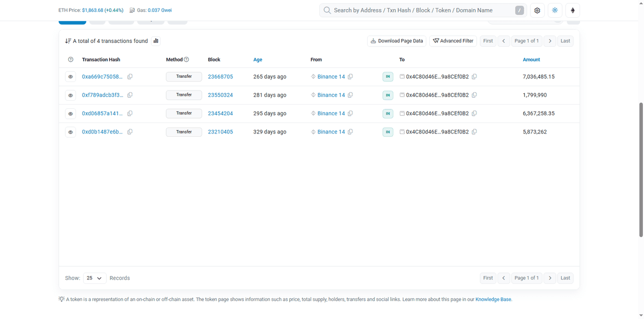This screenshot has width=644, height=319.
Task: Open transaction hash 0xd06857a141
Action: (x=102, y=113)
